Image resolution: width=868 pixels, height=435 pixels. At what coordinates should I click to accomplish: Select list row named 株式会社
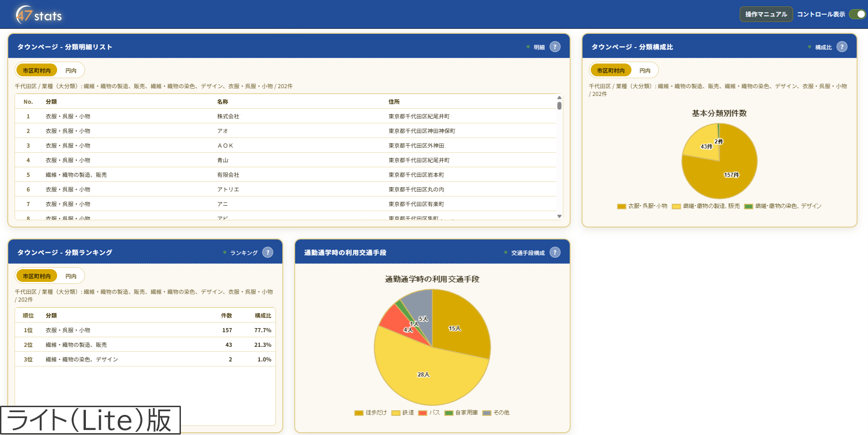tap(286, 117)
